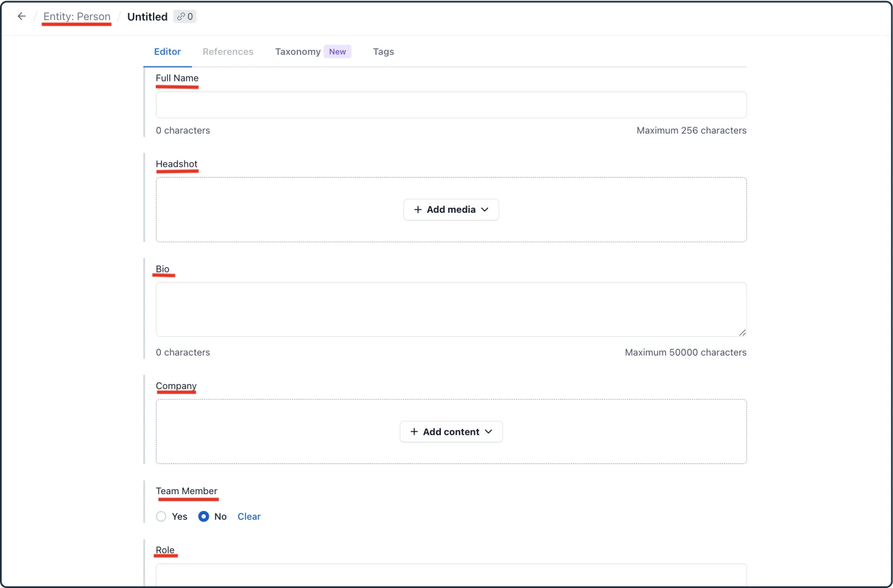893x588 pixels.
Task: Switch to the Tags tab
Action: pyautogui.click(x=383, y=51)
